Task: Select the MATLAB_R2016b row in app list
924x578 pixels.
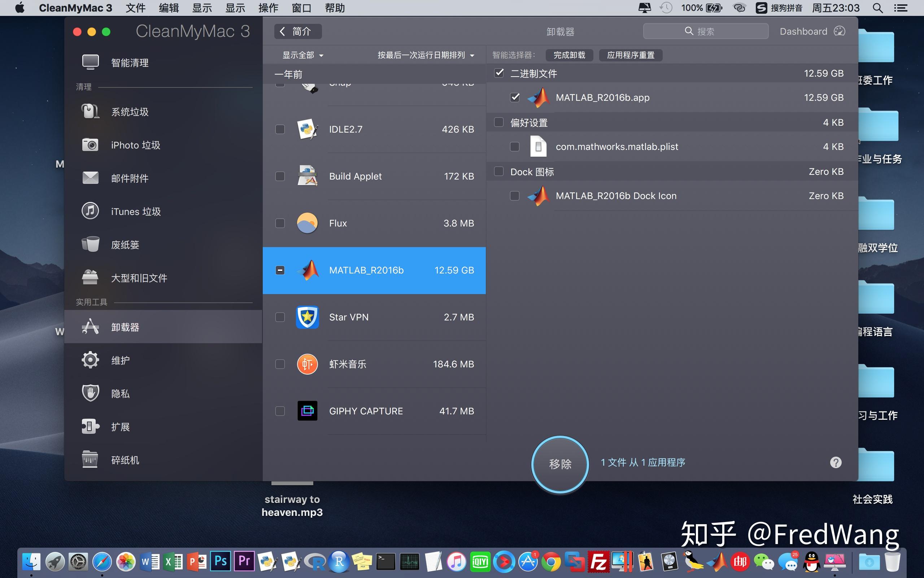Action: (374, 270)
